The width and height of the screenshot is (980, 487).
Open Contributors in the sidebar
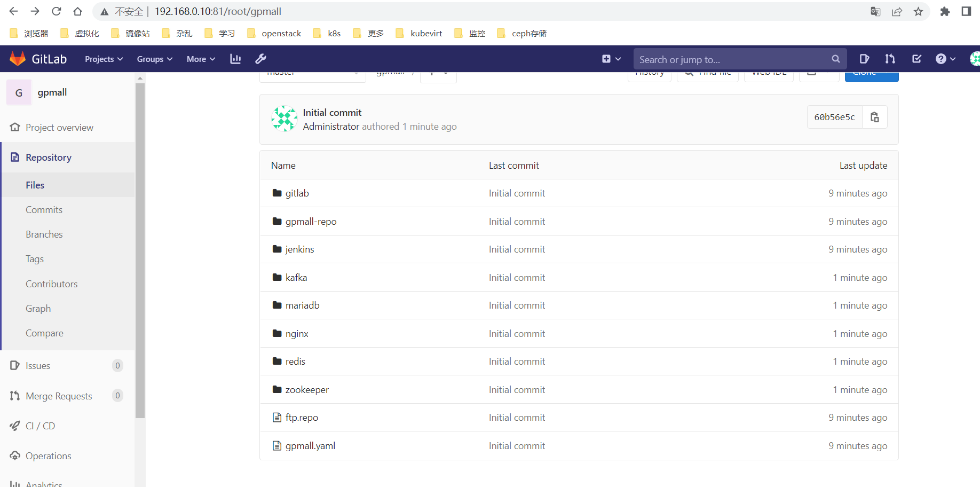click(x=52, y=284)
